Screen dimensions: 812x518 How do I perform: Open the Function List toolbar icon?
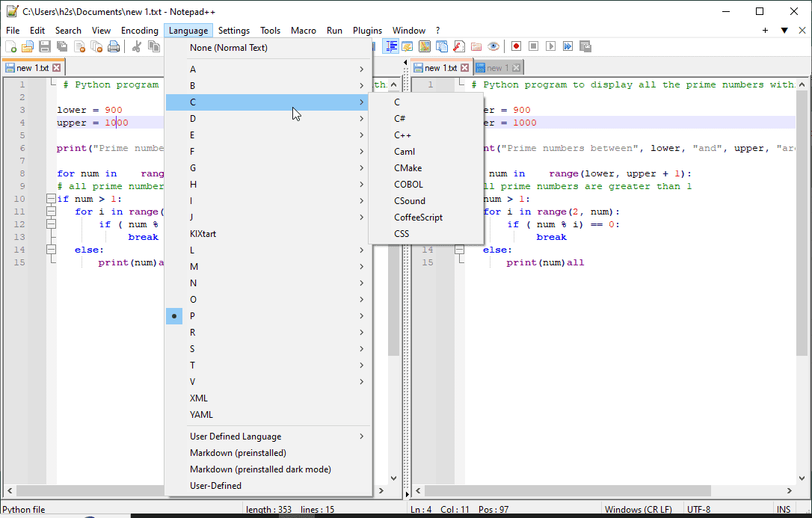(459, 46)
